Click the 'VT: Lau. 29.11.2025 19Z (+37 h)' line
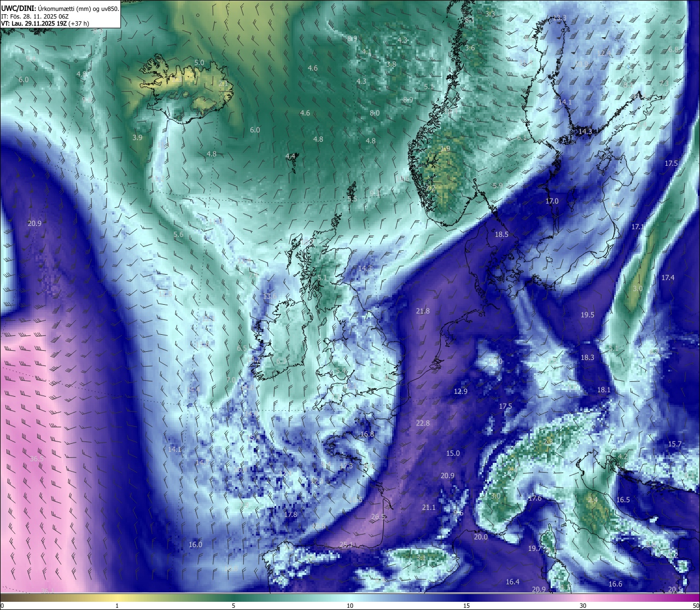This screenshot has width=700, height=610. (x=45, y=24)
